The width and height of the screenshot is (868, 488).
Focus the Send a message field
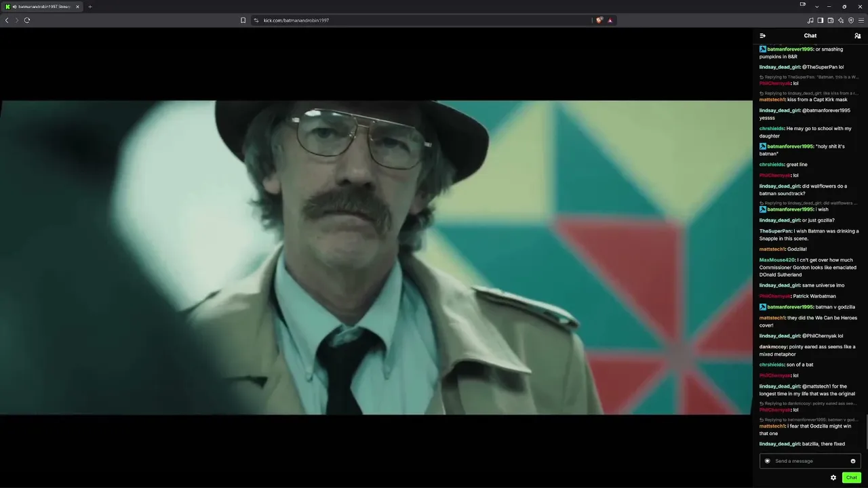click(x=810, y=461)
